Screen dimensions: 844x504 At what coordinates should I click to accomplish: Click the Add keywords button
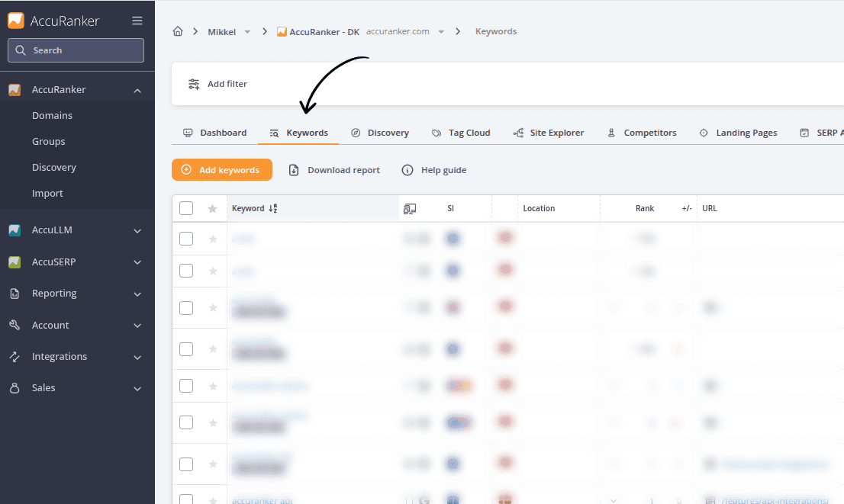click(x=222, y=170)
